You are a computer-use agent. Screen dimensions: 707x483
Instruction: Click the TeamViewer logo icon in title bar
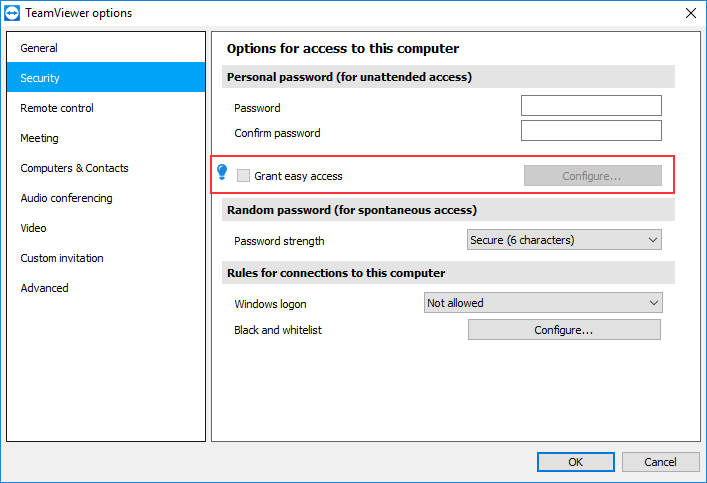[x=12, y=13]
